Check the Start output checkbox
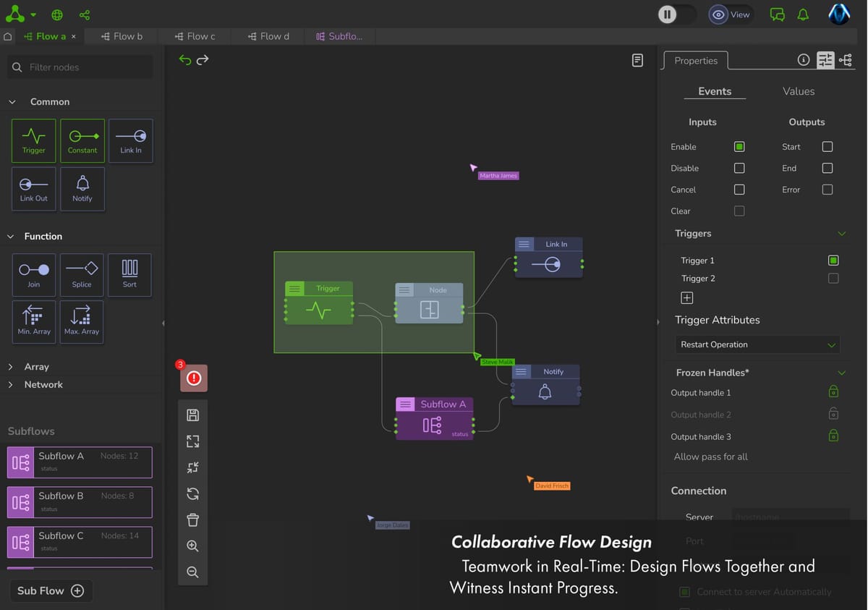This screenshot has width=868, height=610. coord(827,147)
